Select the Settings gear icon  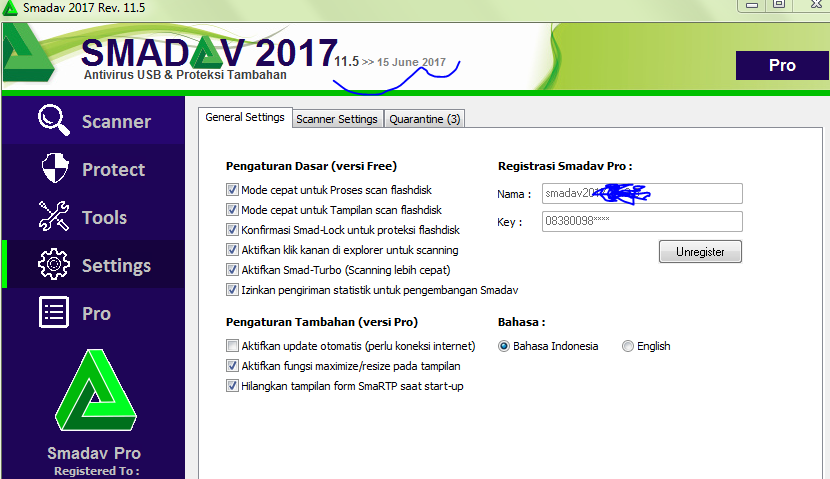(x=53, y=264)
